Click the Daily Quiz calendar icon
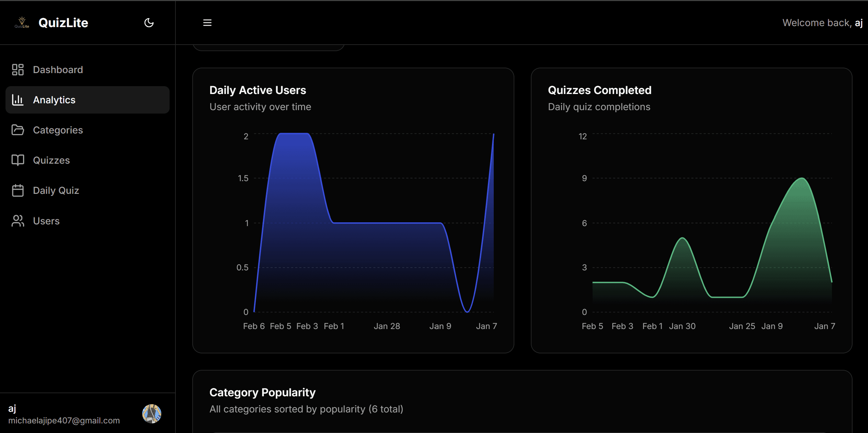Viewport: 868px width, 433px height. tap(18, 190)
